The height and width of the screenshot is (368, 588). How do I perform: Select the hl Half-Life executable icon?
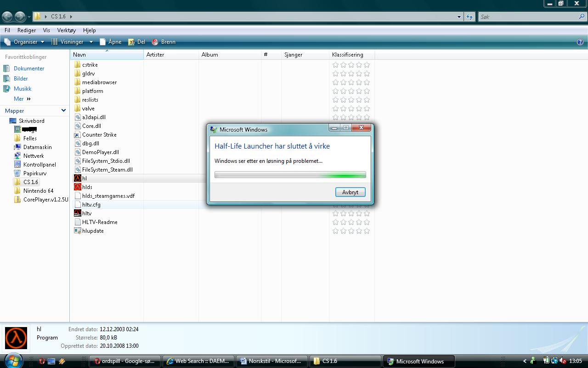click(x=78, y=178)
